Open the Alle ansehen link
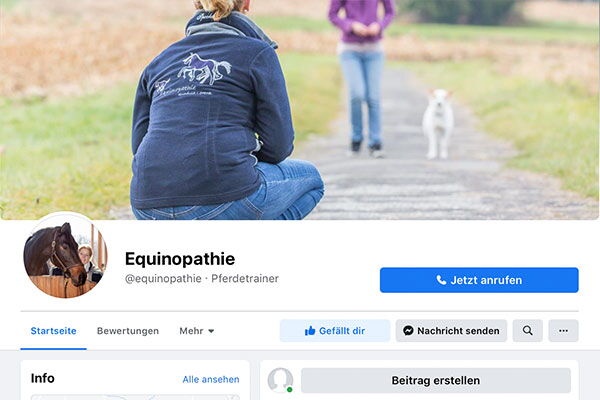This screenshot has width=600, height=400. click(x=211, y=379)
